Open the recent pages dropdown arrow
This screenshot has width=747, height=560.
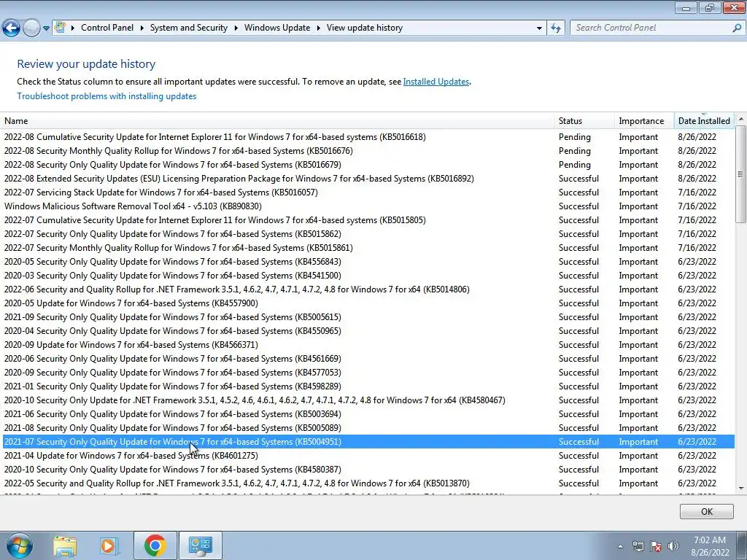tap(46, 28)
